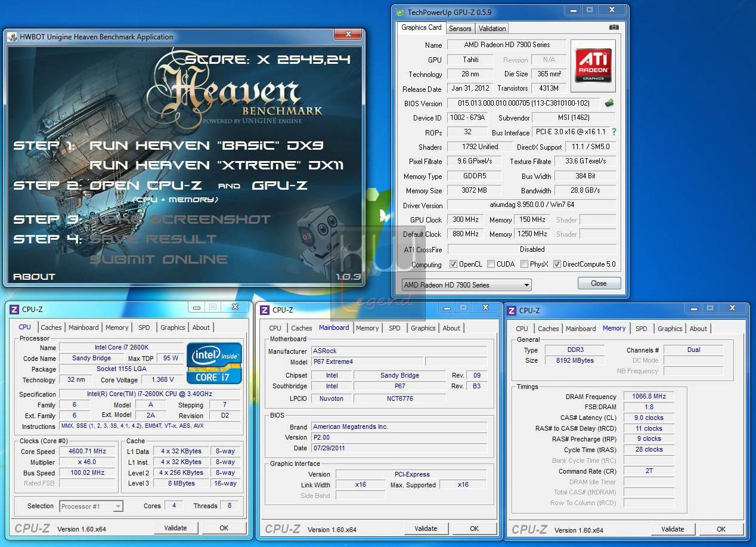Click Save Result in HWBOT Heaven
756x547 pixels.
click(x=153, y=239)
